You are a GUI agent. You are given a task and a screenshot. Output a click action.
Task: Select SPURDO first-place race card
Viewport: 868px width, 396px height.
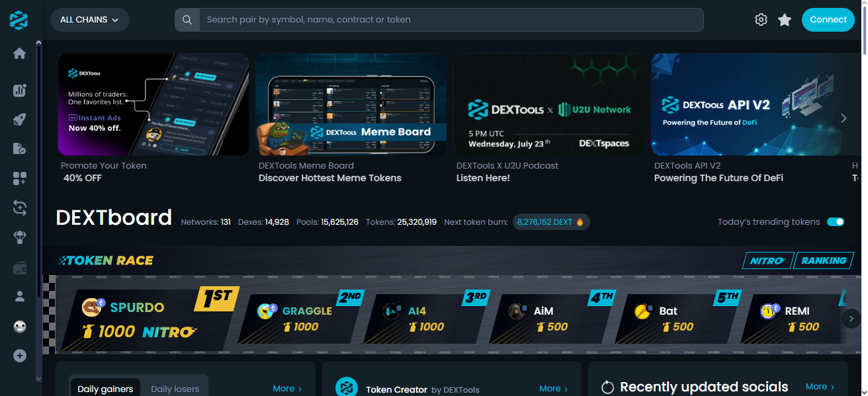point(149,319)
